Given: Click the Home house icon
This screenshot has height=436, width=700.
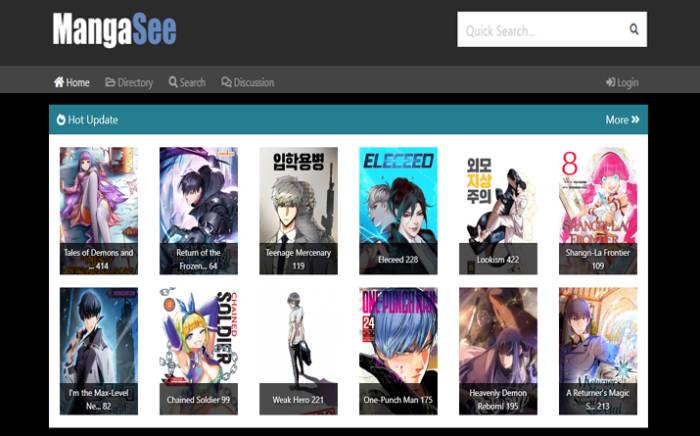Looking at the screenshot, I should coord(59,82).
